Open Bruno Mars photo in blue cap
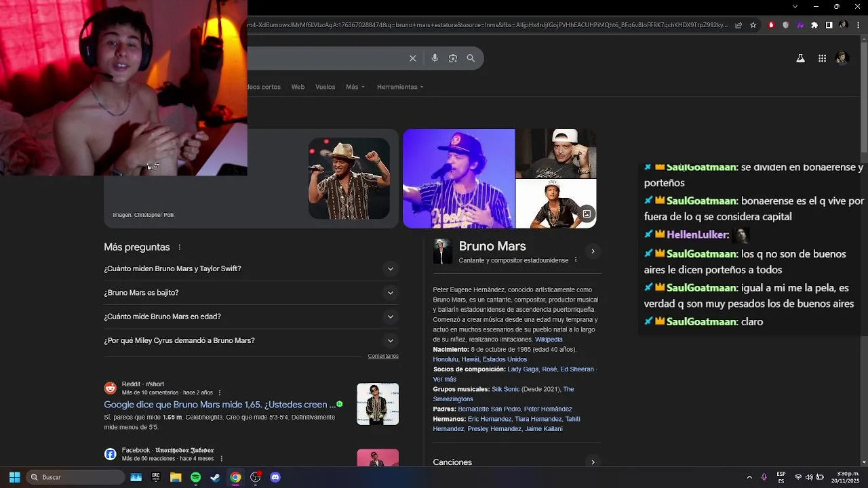The width and height of the screenshot is (868, 488). (458, 178)
